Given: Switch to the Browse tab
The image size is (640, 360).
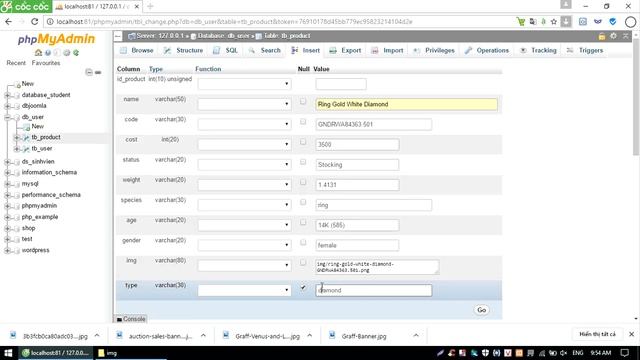Looking at the screenshot, I should tap(137, 50).
